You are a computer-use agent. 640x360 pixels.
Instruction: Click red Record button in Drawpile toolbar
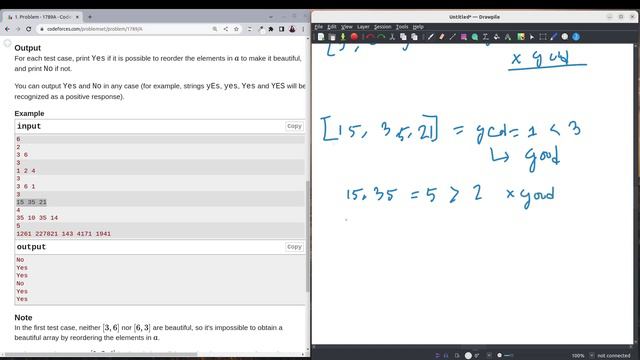pyautogui.click(x=354, y=37)
